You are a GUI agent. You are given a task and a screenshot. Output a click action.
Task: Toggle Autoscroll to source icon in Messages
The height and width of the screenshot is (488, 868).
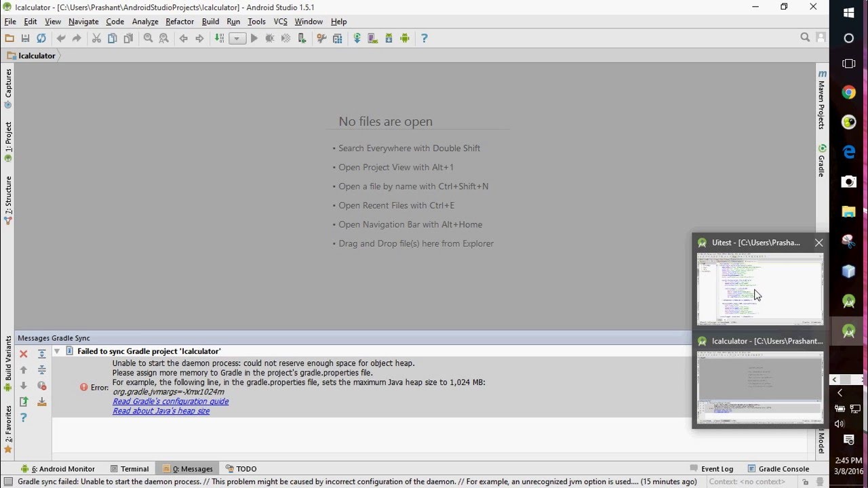coord(42,402)
